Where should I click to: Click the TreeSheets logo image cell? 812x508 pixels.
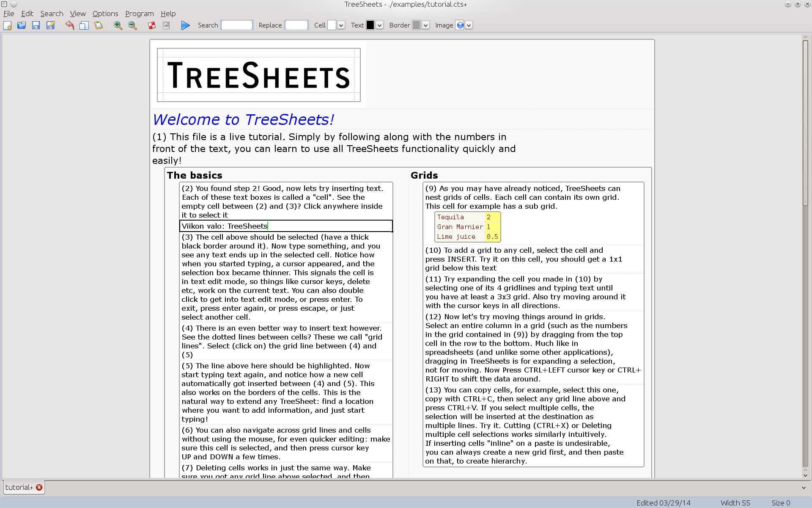point(259,75)
